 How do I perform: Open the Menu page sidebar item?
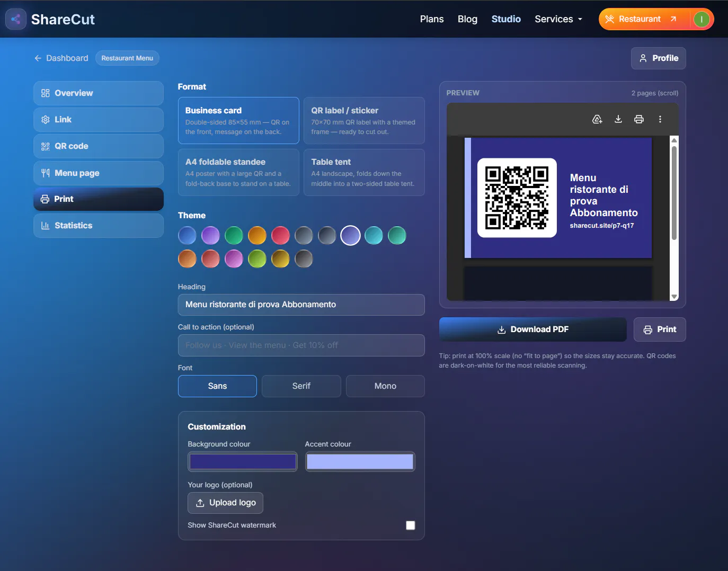click(x=99, y=173)
